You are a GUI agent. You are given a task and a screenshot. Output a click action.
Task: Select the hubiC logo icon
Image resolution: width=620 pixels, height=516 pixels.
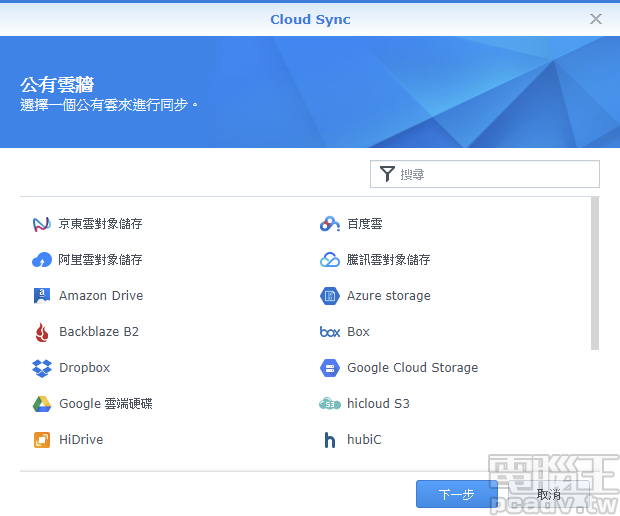[329, 440]
